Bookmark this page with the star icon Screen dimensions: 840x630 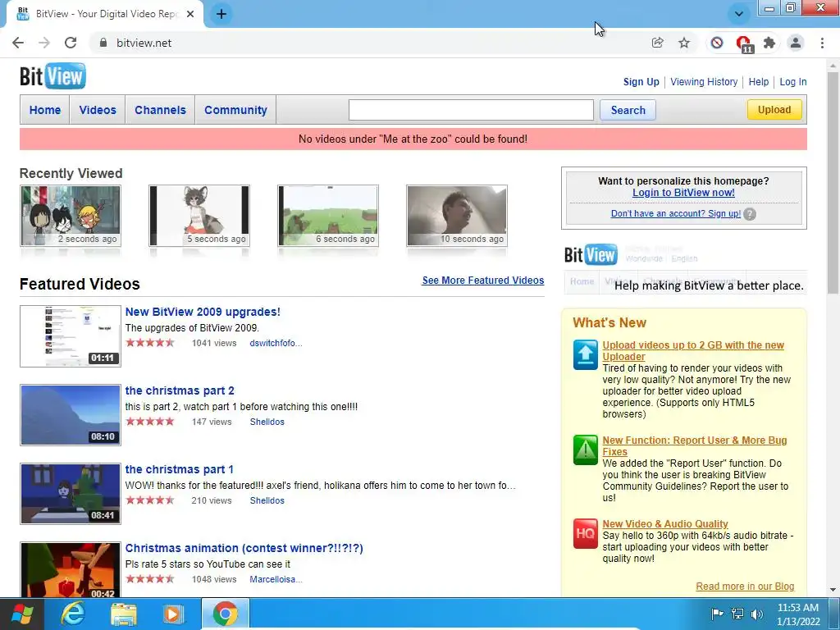tap(684, 43)
